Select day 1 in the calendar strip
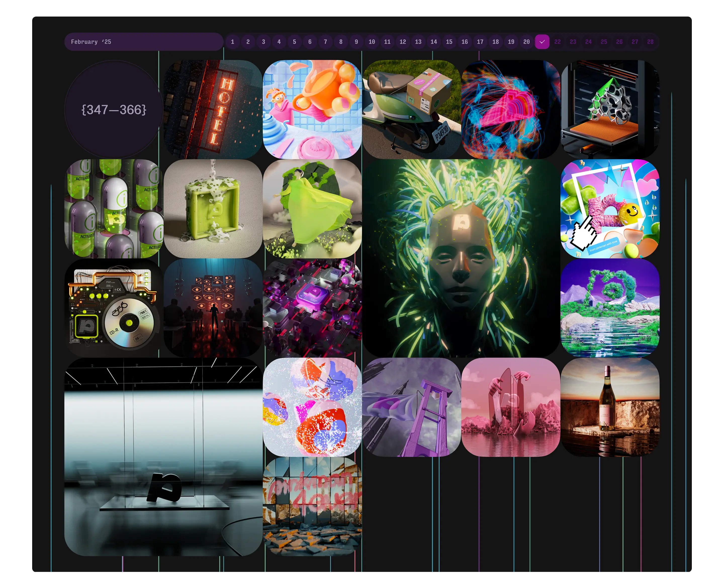This screenshot has width=724, height=588. [232, 42]
